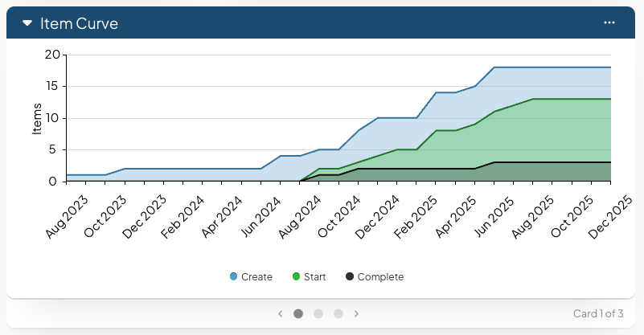Click the blue Create legend dot
Screen dimensions: 644x335
click(234, 277)
